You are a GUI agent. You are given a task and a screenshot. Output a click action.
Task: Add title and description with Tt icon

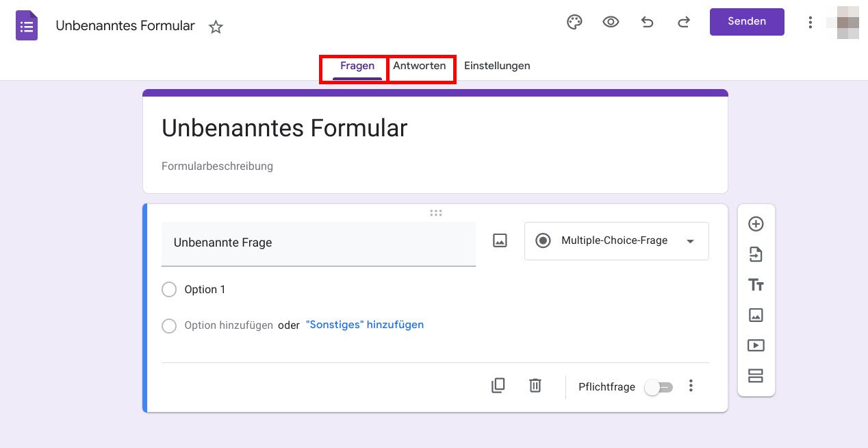point(756,284)
